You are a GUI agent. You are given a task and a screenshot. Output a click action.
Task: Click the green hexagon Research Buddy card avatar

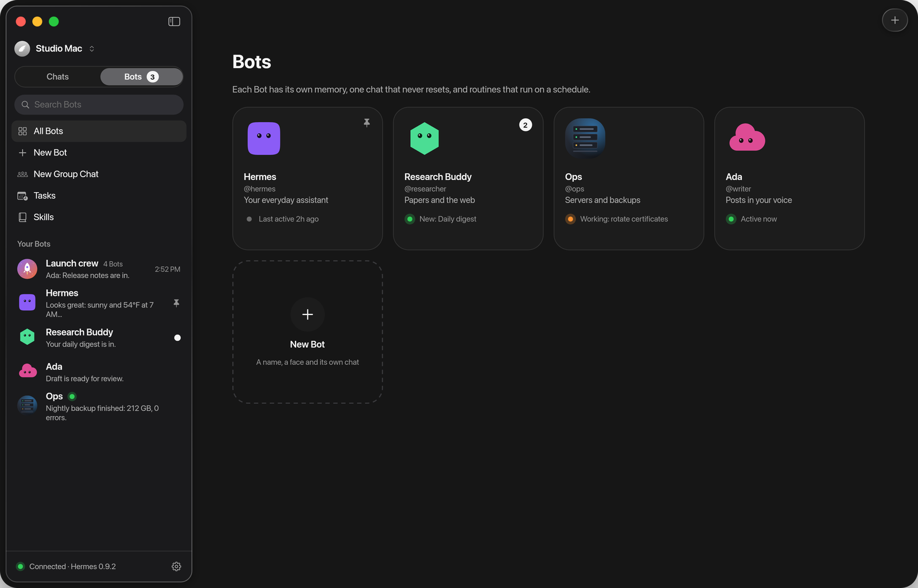[425, 138]
